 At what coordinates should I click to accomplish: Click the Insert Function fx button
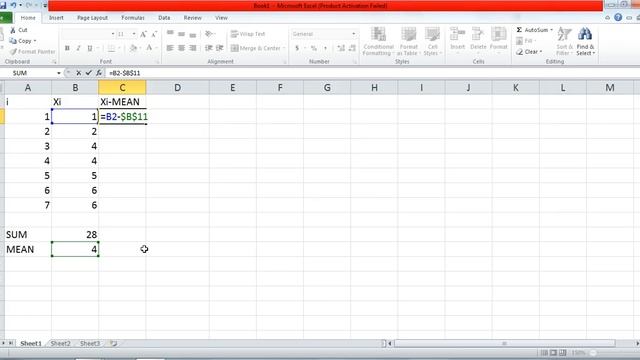pos(99,73)
